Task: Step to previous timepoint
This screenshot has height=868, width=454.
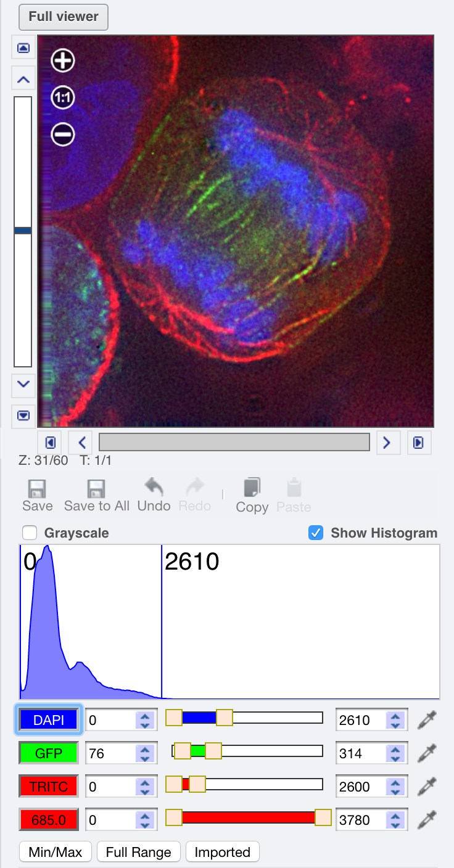Action: [80, 442]
